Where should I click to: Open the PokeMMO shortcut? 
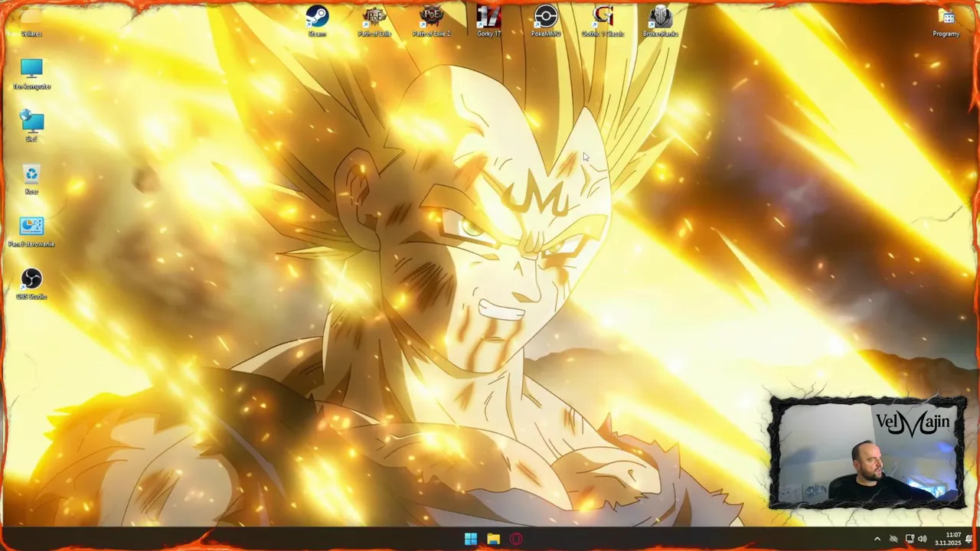pyautogui.click(x=546, y=21)
